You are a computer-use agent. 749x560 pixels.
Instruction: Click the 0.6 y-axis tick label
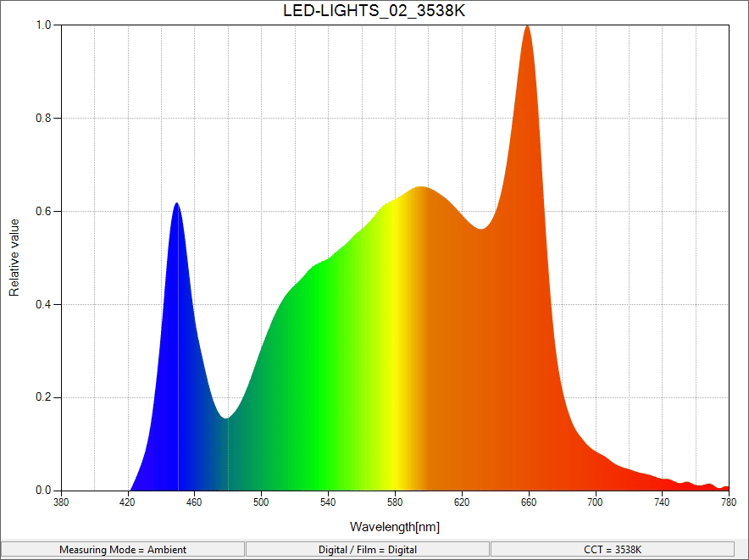click(43, 211)
